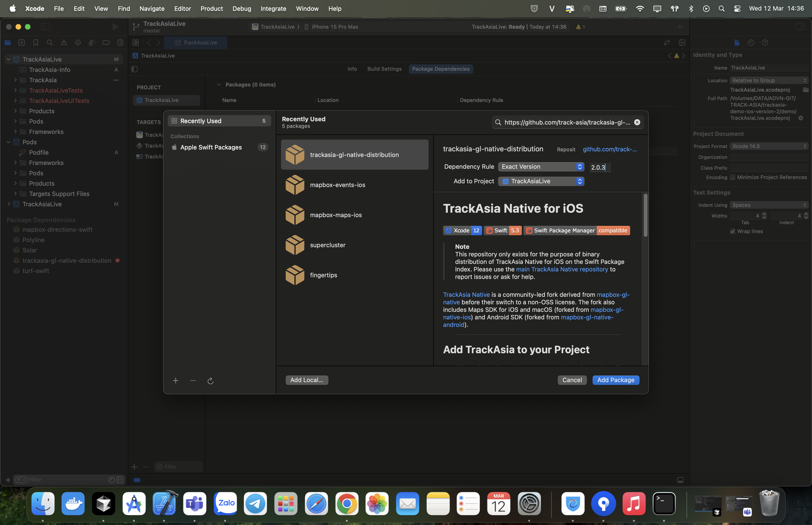Viewport: 812px width, 525px height.
Task: Click the package README vertical scrollbar
Action: point(645,215)
